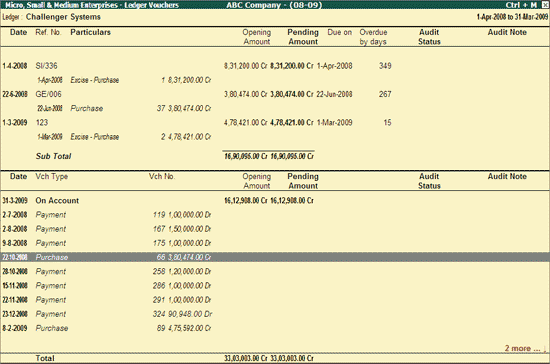
Task: Click the Ctrl + M shortcut label
Action: [521, 5]
